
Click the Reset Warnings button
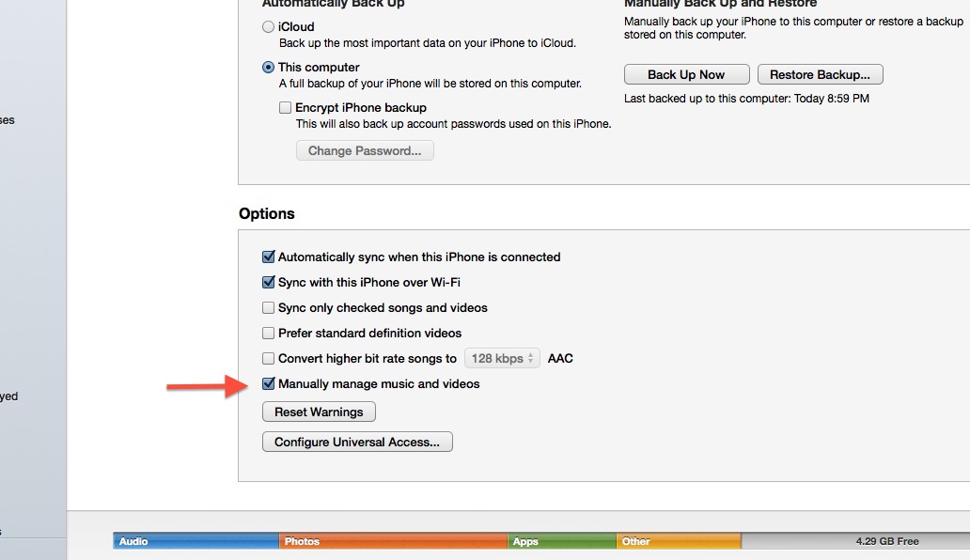click(319, 412)
